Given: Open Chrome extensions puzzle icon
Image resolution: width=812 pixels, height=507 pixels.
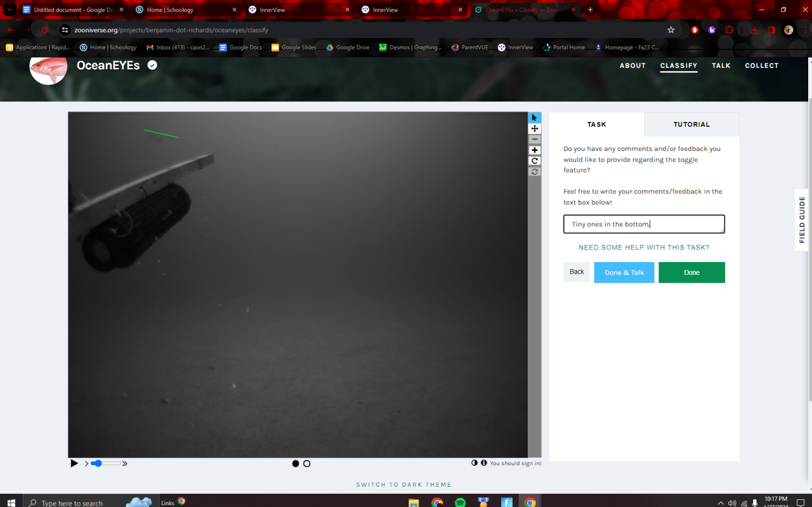Looking at the screenshot, I should tap(729, 30).
